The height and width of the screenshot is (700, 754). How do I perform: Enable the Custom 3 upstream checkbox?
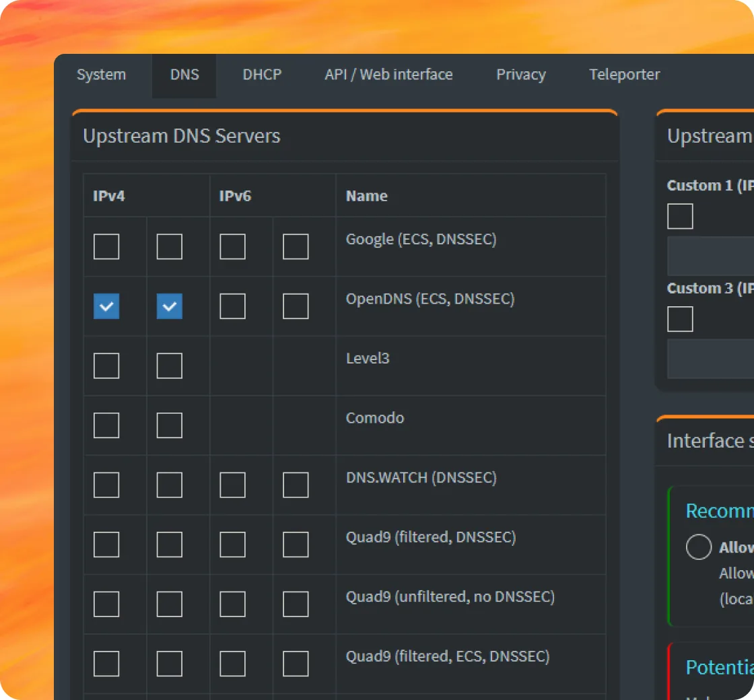click(x=680, y=319)
